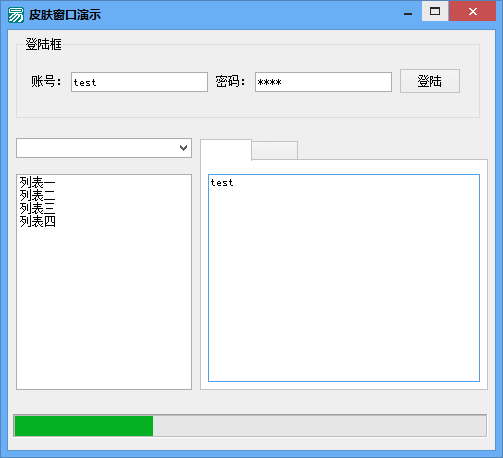Open the empty combo box field
The image size is (503, 458).
point(104,148)
